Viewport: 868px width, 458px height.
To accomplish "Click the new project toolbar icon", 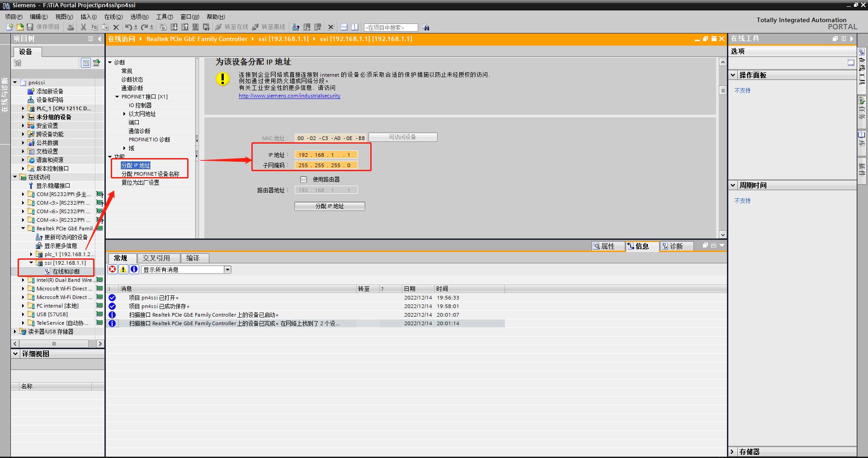I will 9,27.
